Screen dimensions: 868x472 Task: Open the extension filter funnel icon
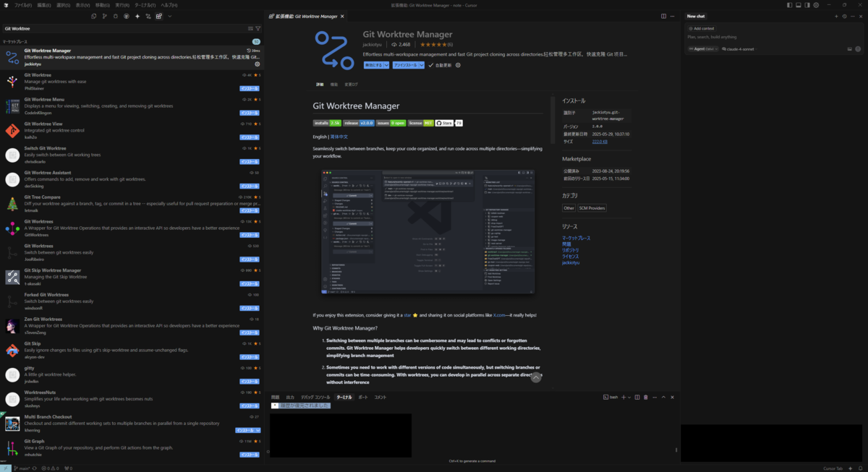click(258, 29)
